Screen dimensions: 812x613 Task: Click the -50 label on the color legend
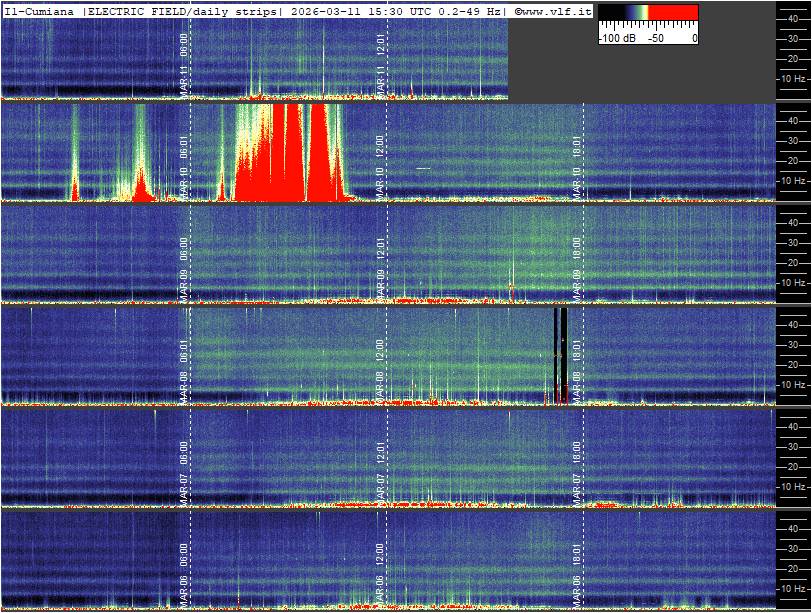[x=656, y=38]
